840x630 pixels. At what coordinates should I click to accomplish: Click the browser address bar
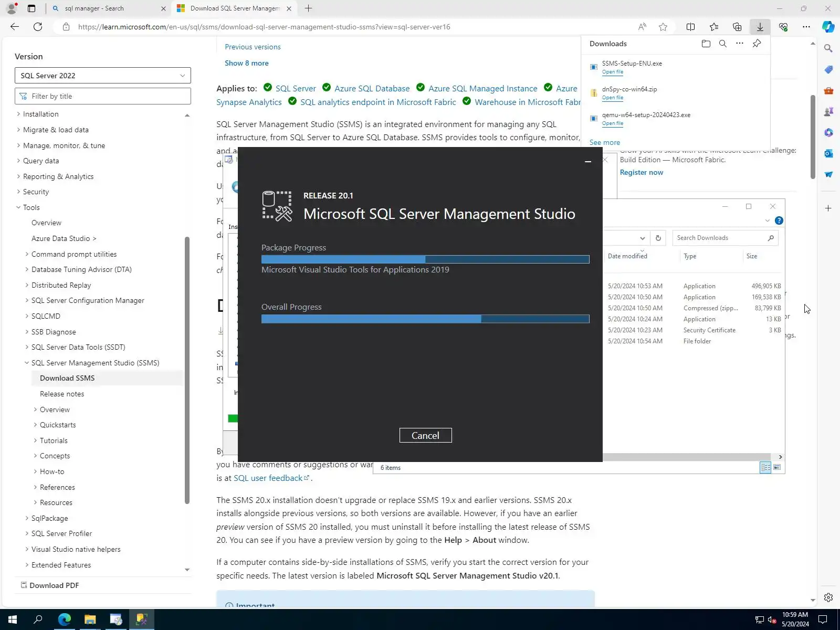(346, 27)
